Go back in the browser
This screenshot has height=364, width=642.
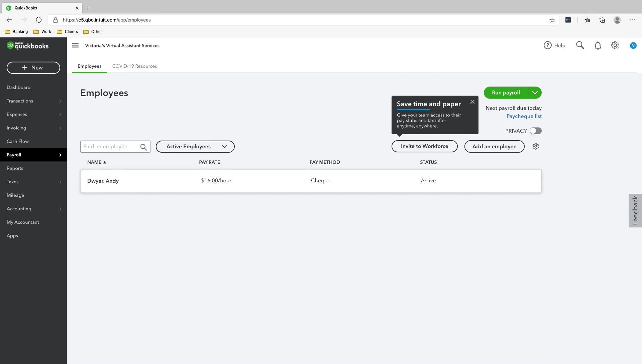[x=9, y=20]
